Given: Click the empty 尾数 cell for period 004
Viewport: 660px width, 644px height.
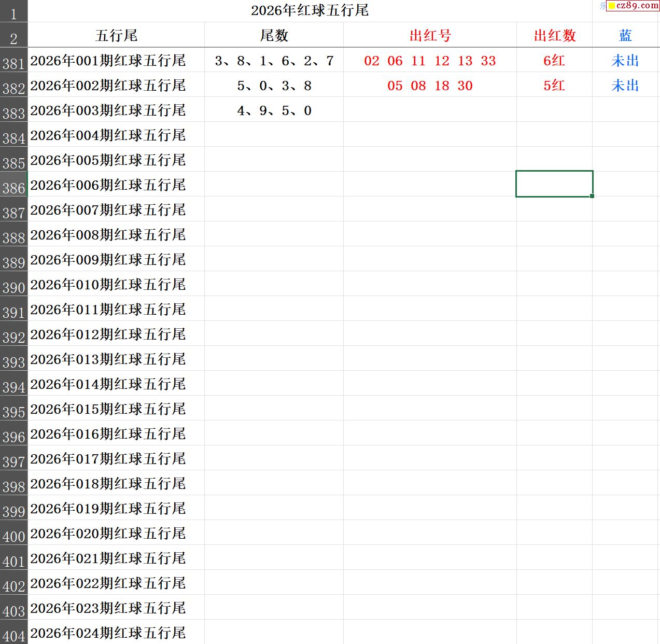Looking at the screenshot, I should point(274,135).
